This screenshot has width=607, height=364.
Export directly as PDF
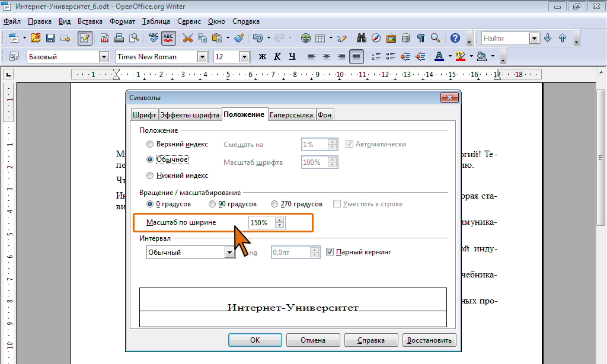click(104, 38)
